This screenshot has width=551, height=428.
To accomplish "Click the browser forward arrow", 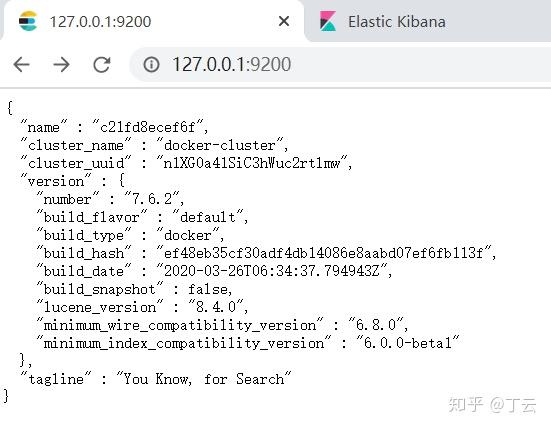I will click(x=61, y=65).
